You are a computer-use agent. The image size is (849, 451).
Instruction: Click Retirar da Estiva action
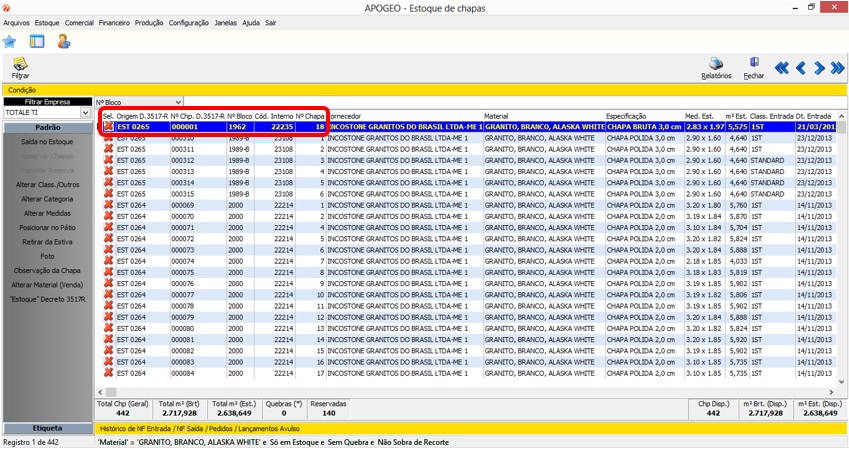pos(47,242)
